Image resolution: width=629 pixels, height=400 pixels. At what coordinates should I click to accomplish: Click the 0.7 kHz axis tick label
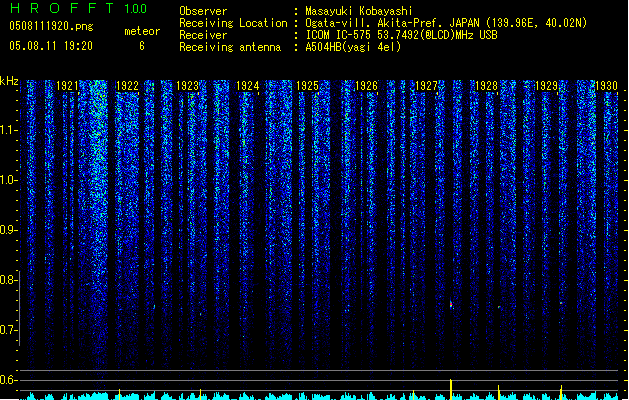coord(8,330)
